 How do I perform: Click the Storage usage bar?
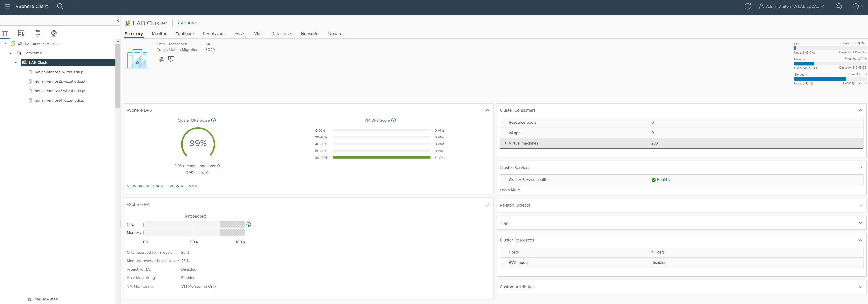tap(830, 79)
